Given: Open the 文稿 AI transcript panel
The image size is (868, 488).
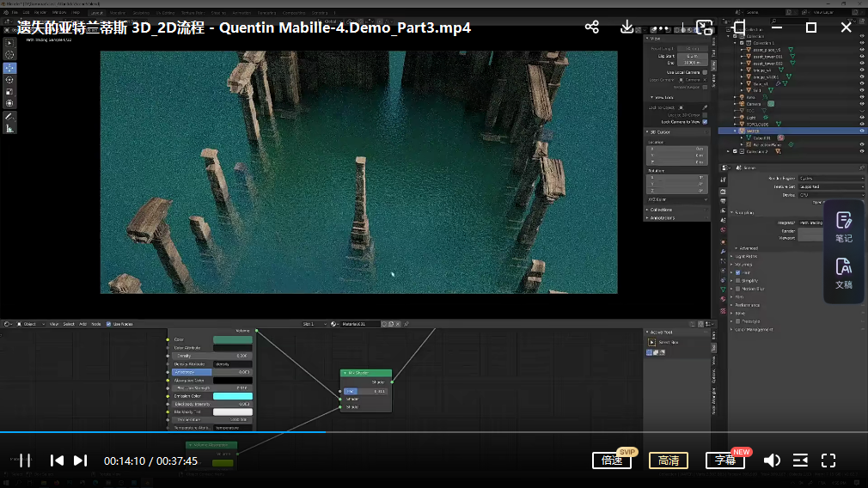Looking at the screenshot, I should point(844,273).
